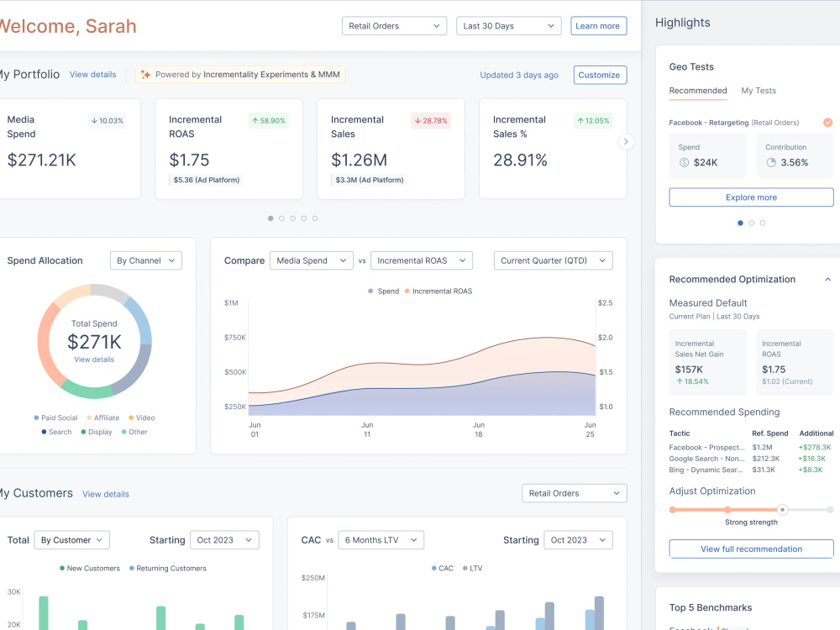The image size is (840, 630).
Task: Click the Incremental ROAS portfolio card
Action: (228, 149)
